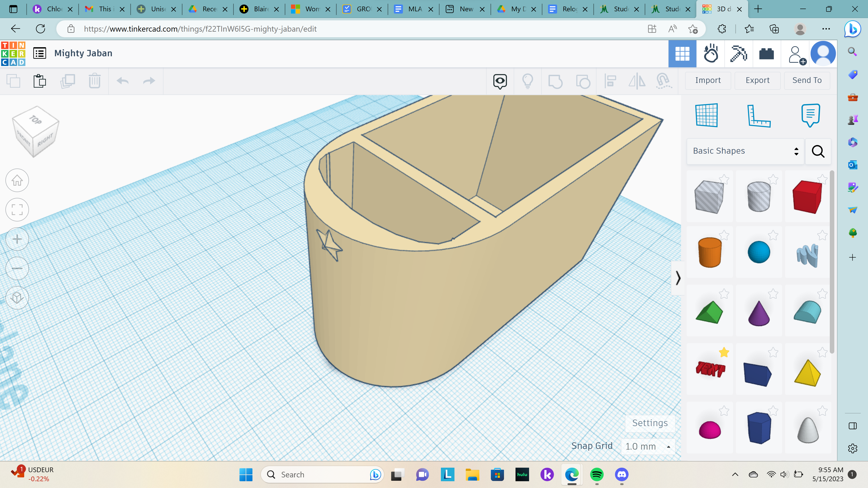Image resolution: width=868 pixels, height=488 pixels.
Task: Pick the teal Round Roof shape
Action: pos(807,312)
